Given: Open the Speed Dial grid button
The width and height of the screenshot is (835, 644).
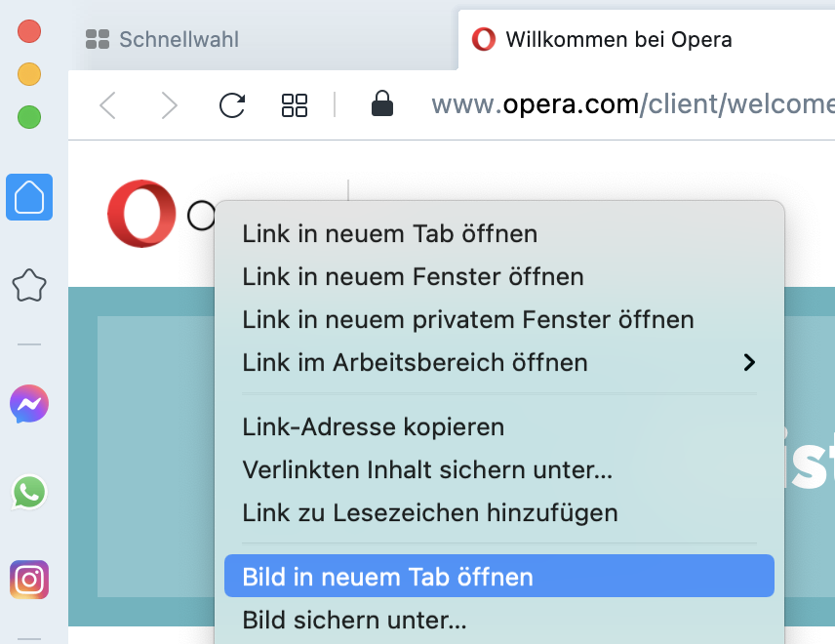Looking at the screenshot, I should (x=295, y=105).
